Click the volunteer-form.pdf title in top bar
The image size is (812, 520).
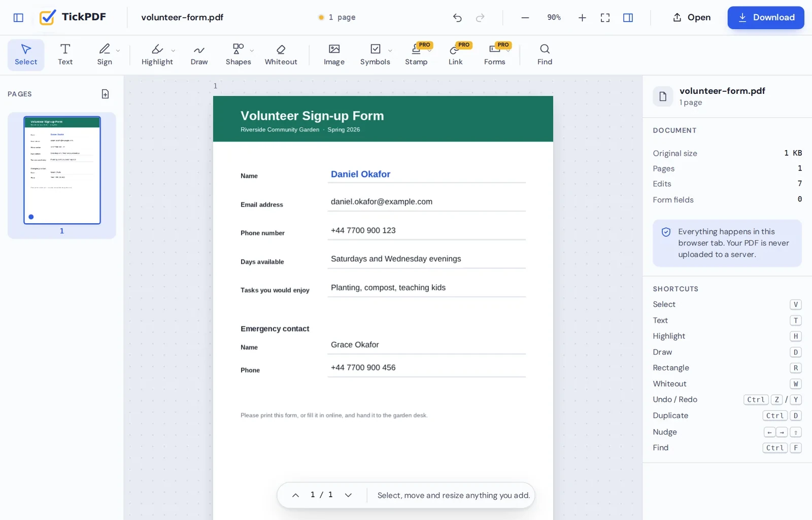point(182,17)
